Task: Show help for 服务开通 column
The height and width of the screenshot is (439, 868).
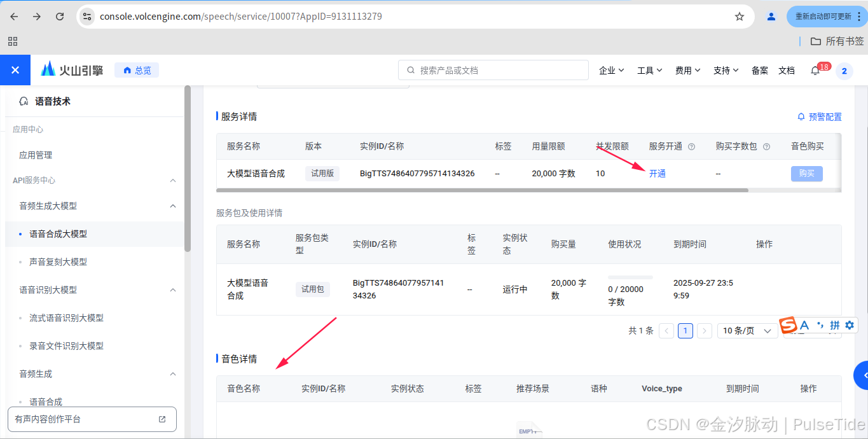Action: [x=692, y=146]
